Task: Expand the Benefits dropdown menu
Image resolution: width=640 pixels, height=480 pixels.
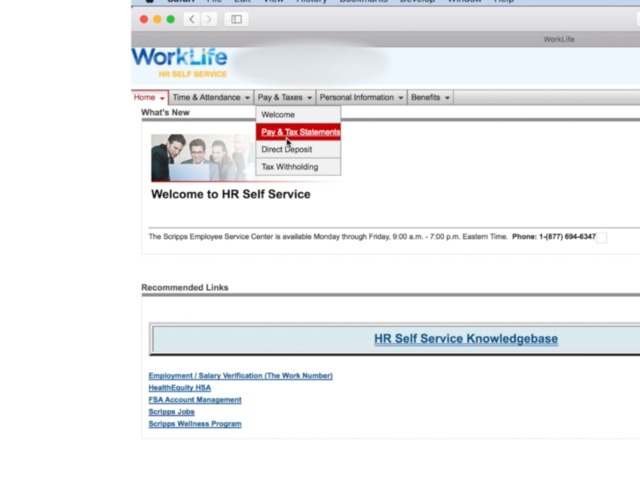Action: 430,97
